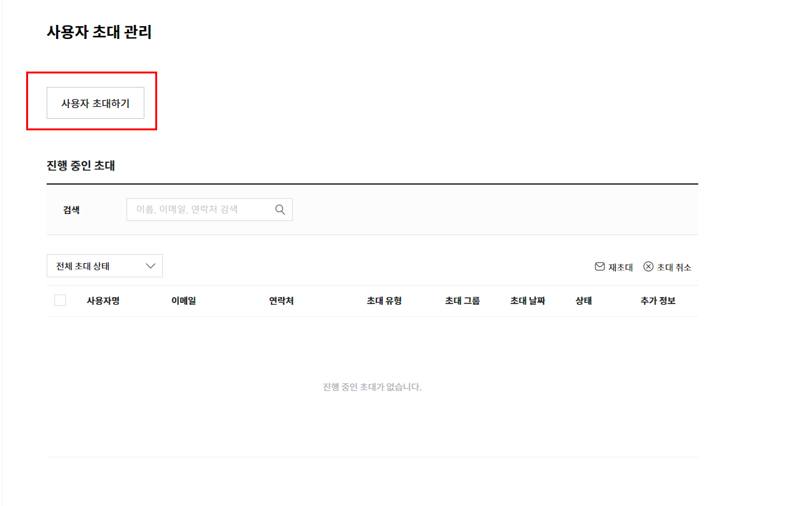The width and height of the screenshot is (812, 506).
Task: Click the 이메일 column header
Action: [x=183, y=301]
